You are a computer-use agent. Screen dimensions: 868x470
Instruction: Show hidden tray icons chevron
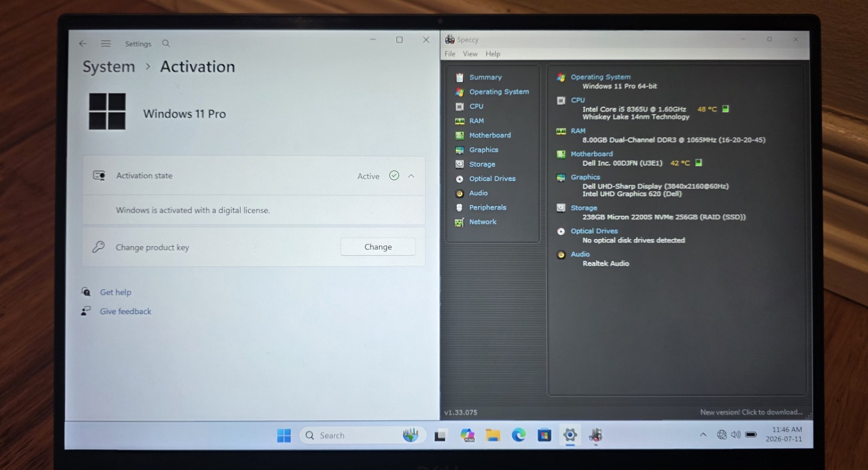click(703, 435)
